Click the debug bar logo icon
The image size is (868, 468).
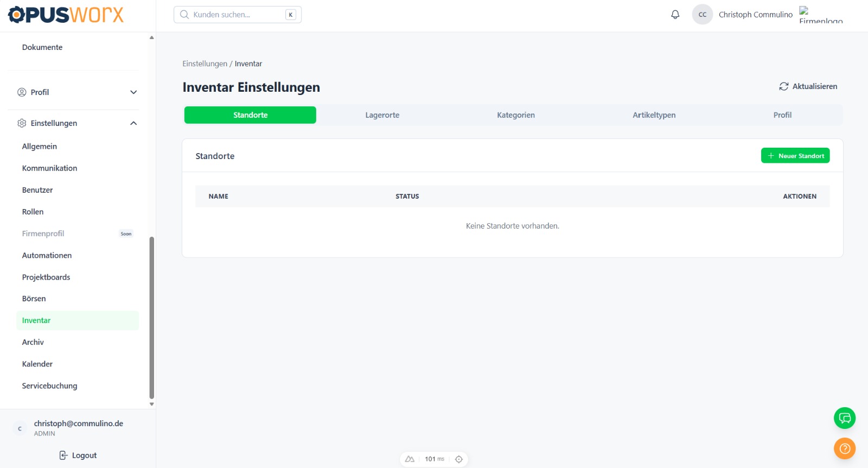pyautogui.click(x=410, y=459)
